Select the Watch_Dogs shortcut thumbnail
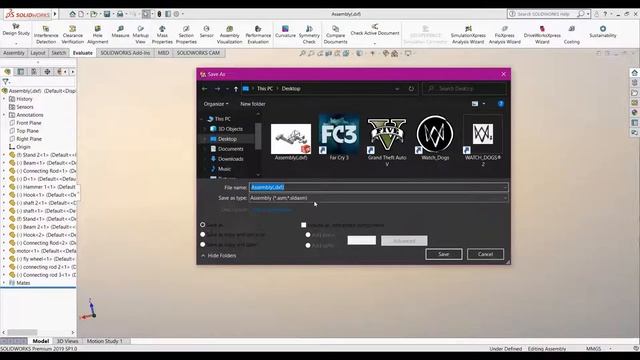640x360 pixels. [435, 138]
